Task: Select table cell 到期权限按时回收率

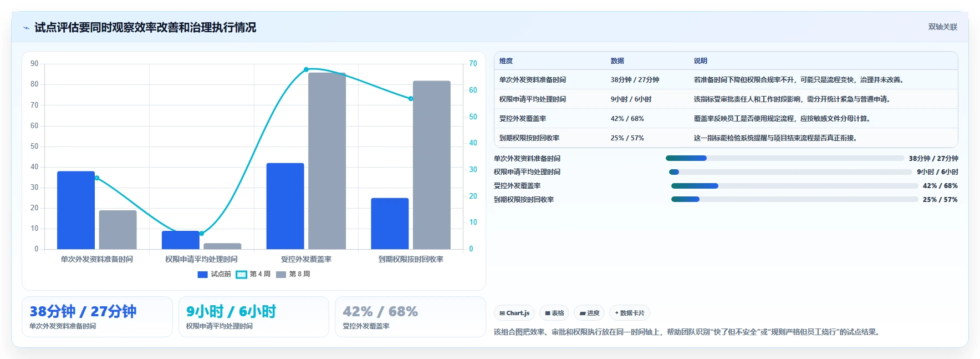Action: pos(529,138)
